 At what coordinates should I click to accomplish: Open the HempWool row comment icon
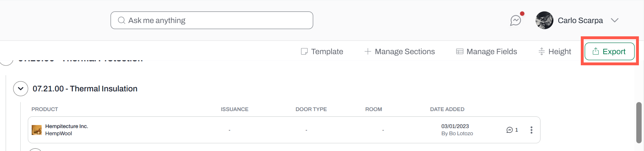(509, 130)
